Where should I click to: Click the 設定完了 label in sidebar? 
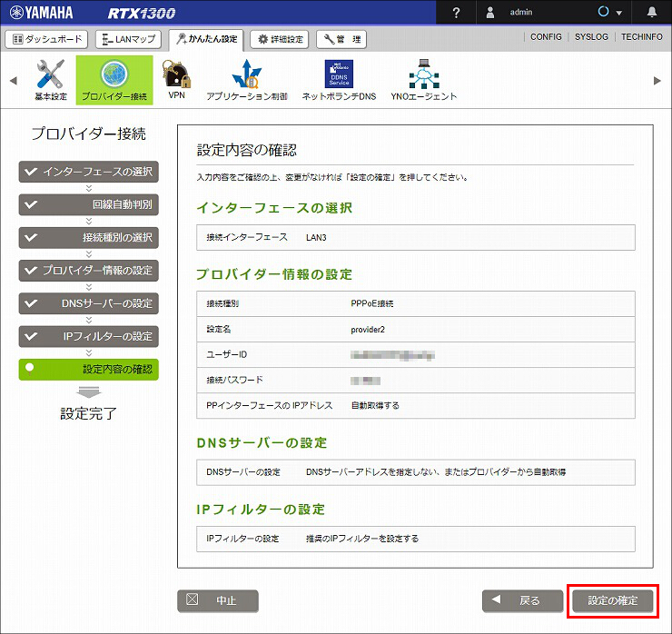[x=88, y=413]
